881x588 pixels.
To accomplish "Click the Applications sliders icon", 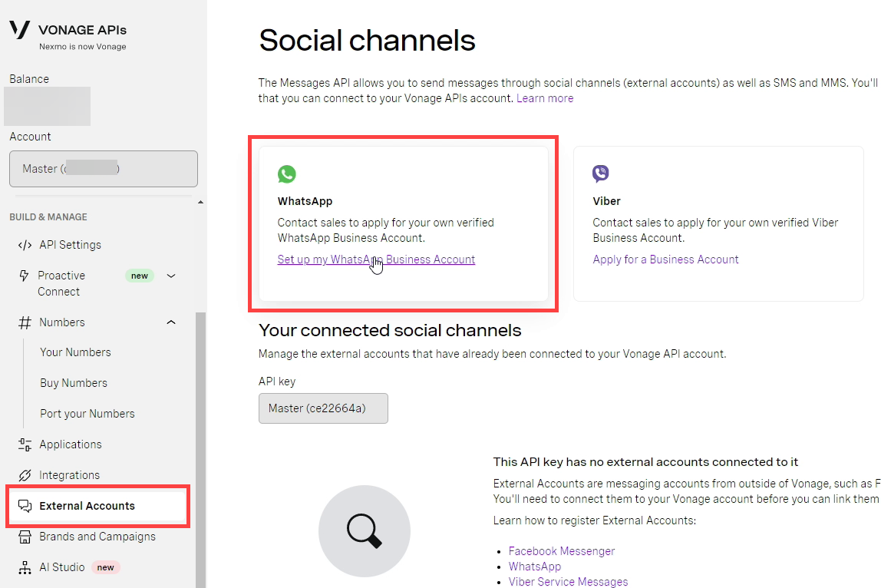I will (25, 444).
